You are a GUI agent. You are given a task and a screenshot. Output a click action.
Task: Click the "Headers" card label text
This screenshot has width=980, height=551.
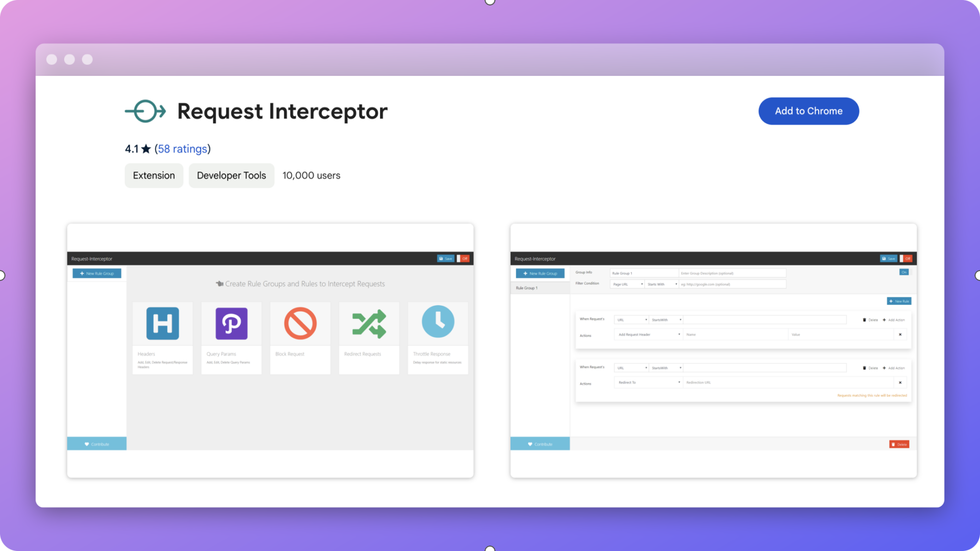[x=146, y=354]
